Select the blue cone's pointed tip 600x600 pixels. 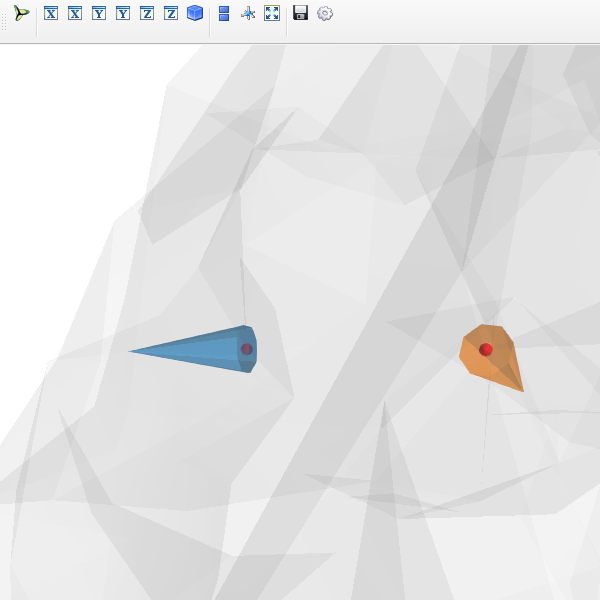click(x=130, y=351)
